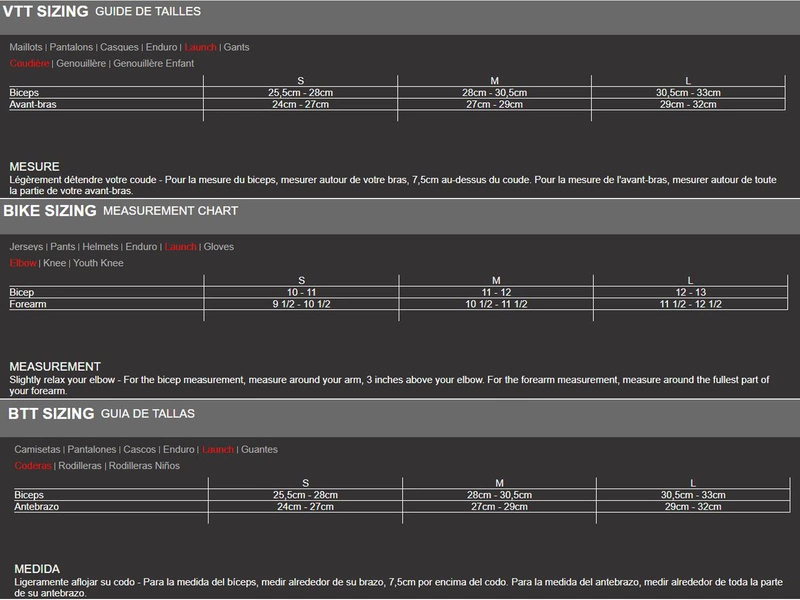The image size is (800, 600).
Task: Select the Genouillère Enfant sub-category
Action: pos(154,63)
